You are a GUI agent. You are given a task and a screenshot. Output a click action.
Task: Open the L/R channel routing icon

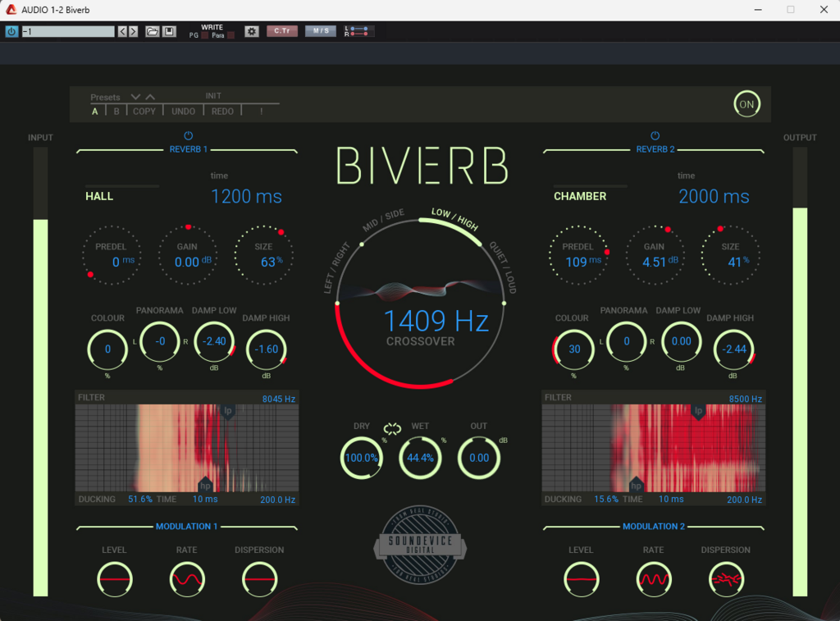click(x=358, y=32)
